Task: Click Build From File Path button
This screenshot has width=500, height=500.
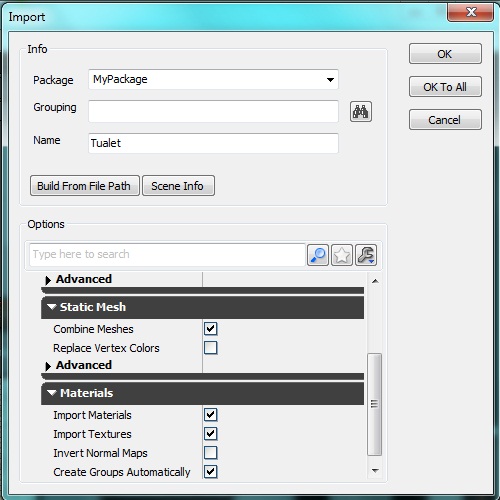Action: pos(85,186)
